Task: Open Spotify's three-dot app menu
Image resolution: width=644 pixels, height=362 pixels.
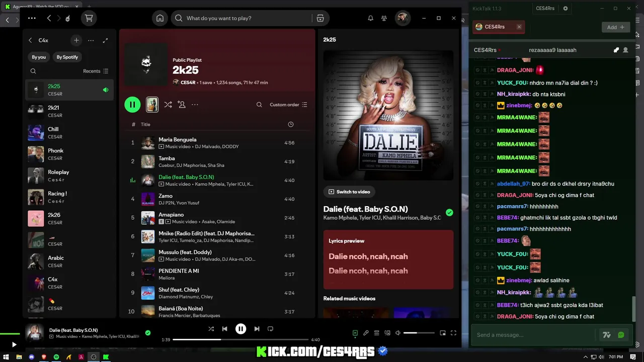Action: pos(32,18)
